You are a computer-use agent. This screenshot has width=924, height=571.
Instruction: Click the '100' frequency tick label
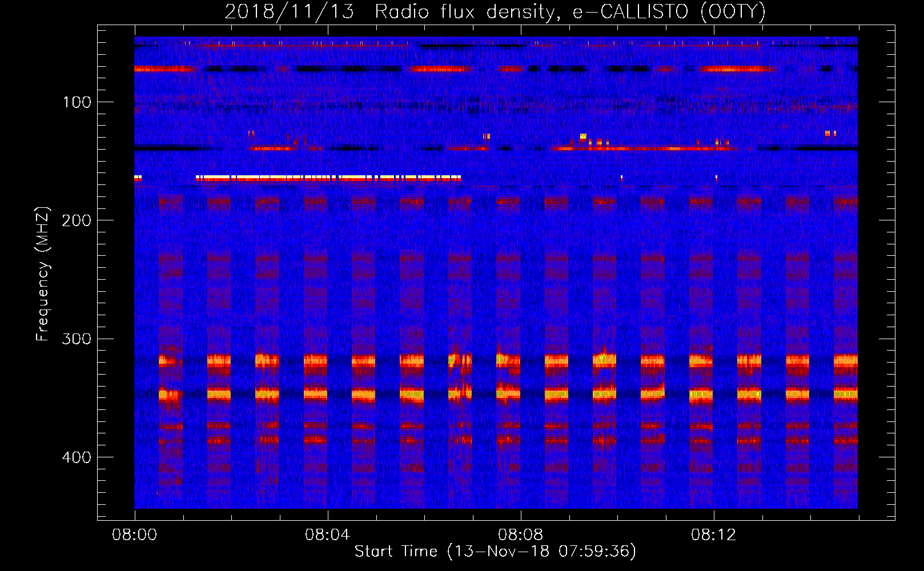coord(77,102)
